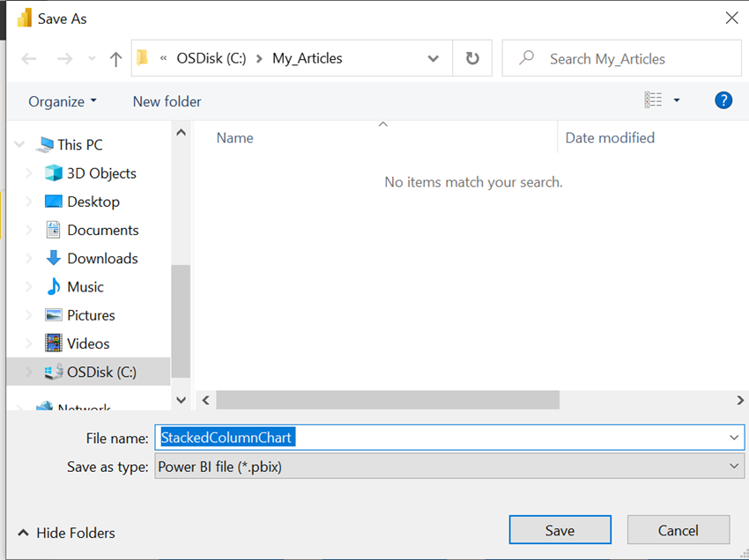Sort files by Date modified column
The width and height of the screenshot is (749, 560).
[610, 137]
